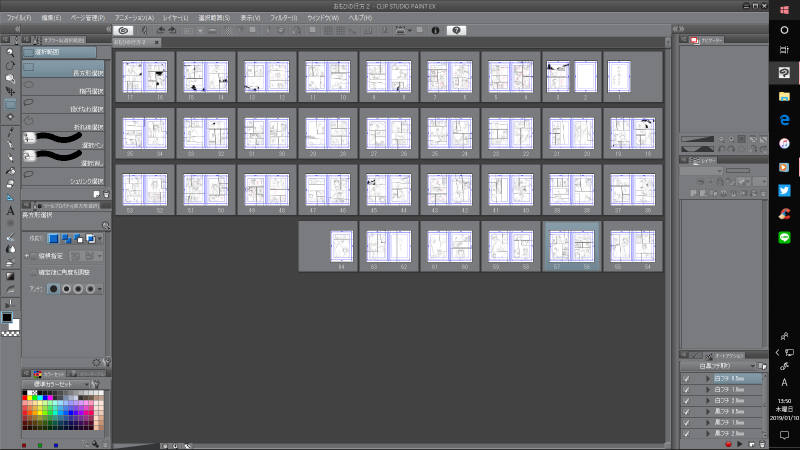Choose 'add to selection' mode icon
Image resolution: width=800 pixels, height=450 pixels.
pyautogui.click(x=66, y=238)
